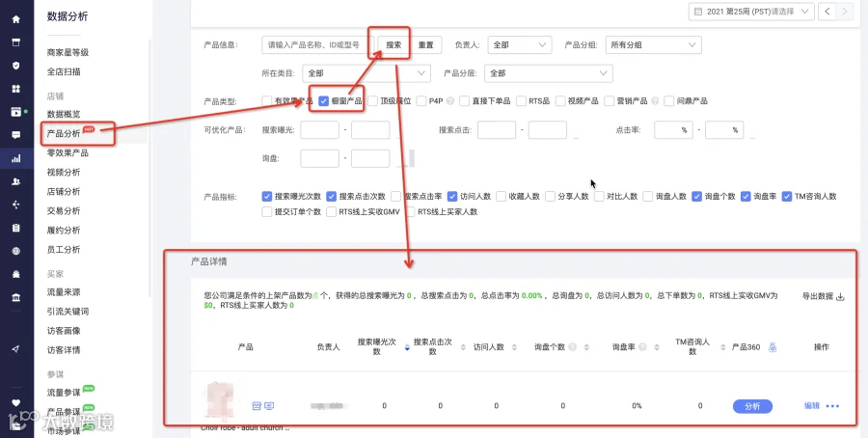Screen dimensions: 868x438
Task: Select 产品分析 in the side menu
Action: click(65, 133)
